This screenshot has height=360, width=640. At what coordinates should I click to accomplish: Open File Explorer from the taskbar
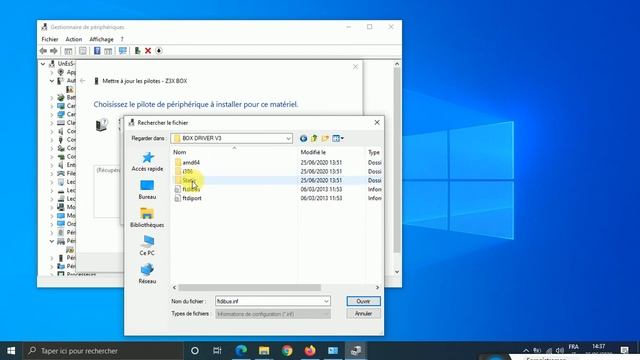click(x=264, y=351)
